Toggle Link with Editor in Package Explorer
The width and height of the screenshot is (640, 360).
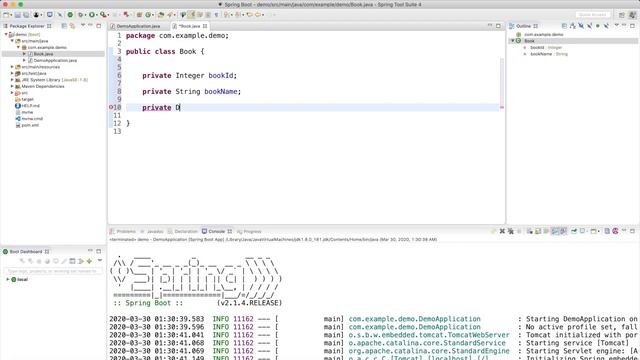[x=72, y=26]
